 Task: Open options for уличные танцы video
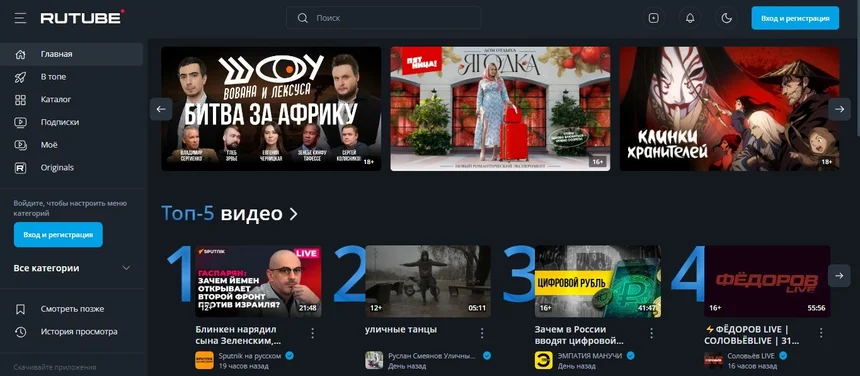click(482, 333)
